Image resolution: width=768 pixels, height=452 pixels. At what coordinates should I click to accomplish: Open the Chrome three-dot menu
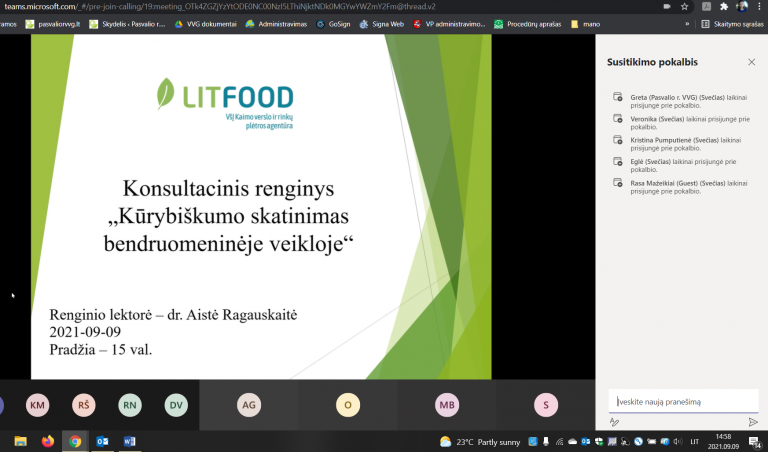pyautogui.click(x=759, y=6)
